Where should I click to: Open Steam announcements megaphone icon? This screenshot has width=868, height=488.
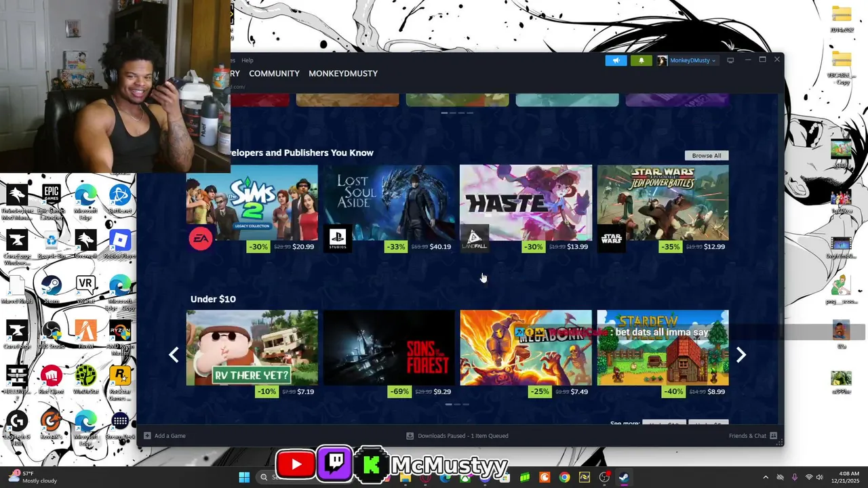(616, 60)
